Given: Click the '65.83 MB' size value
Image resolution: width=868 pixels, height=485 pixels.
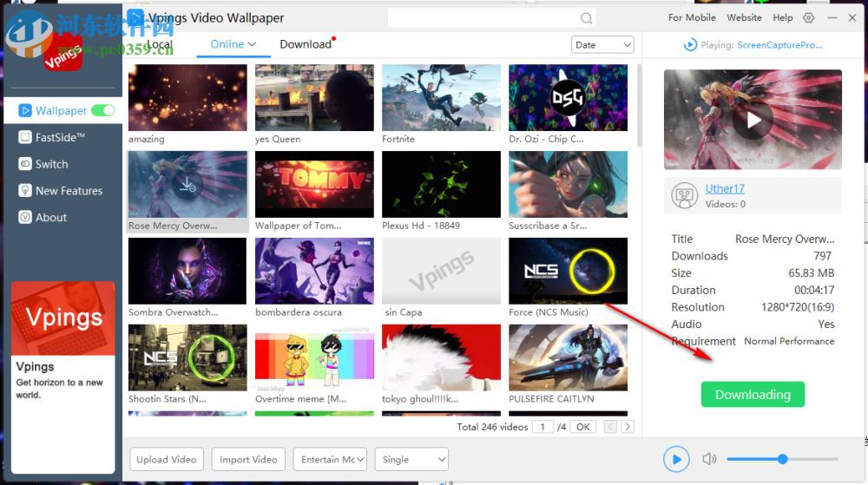Looking at the screenshot, I should 811,273.
